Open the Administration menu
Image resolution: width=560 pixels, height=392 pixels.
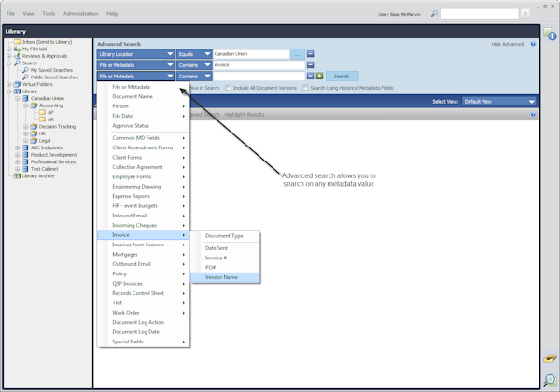coord(80,14)
